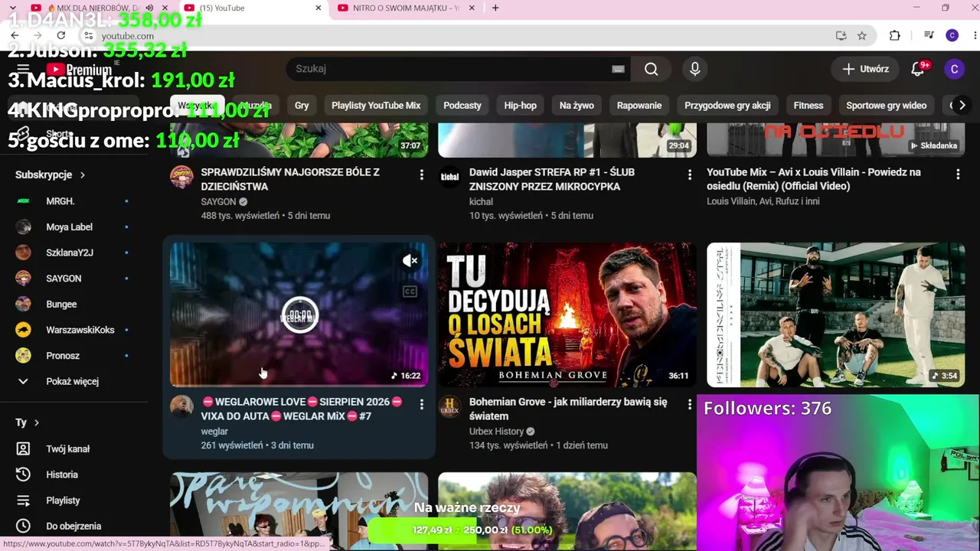Select the Sportowe gry wideo chip
980x551 pixels.
887,106
